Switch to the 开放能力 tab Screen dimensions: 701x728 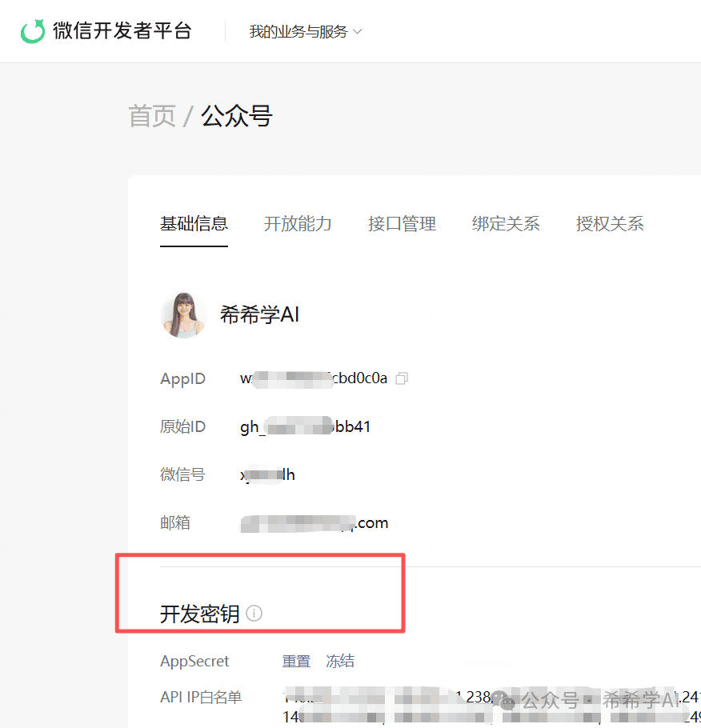click(x=298, y=224)
